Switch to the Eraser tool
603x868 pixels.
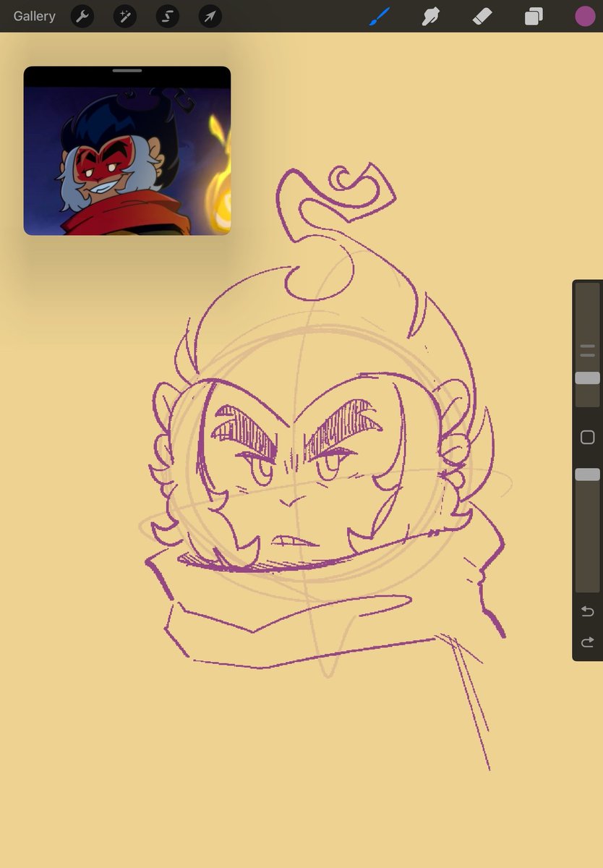click(482, 16)
